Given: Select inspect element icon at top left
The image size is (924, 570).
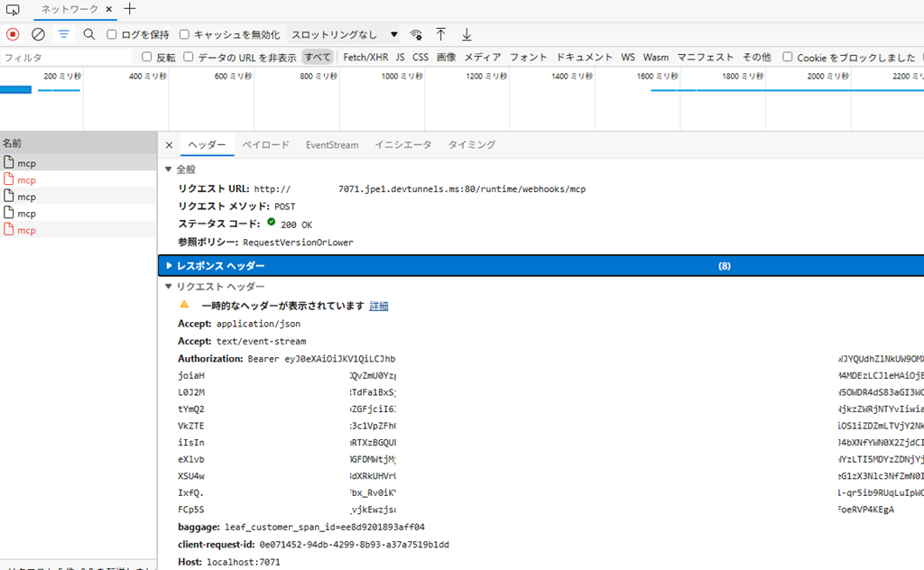Looking at the screenshot, I should click(x=13, y=10).
